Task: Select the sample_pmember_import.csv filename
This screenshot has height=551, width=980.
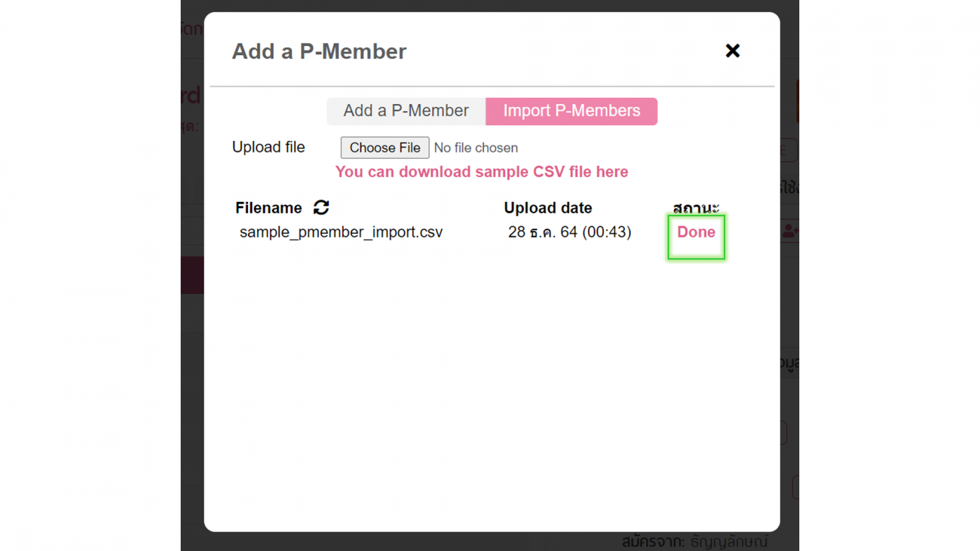Action: 341,233
